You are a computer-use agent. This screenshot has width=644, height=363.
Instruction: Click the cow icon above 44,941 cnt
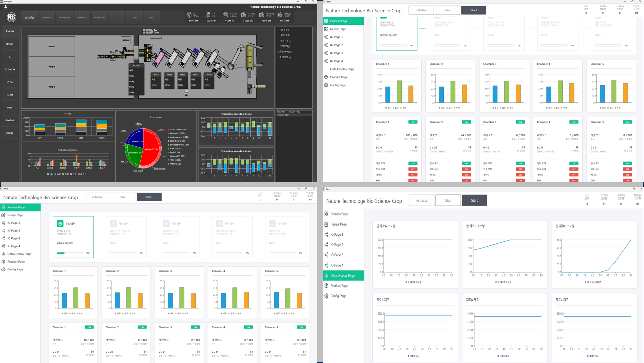(226, 15)
